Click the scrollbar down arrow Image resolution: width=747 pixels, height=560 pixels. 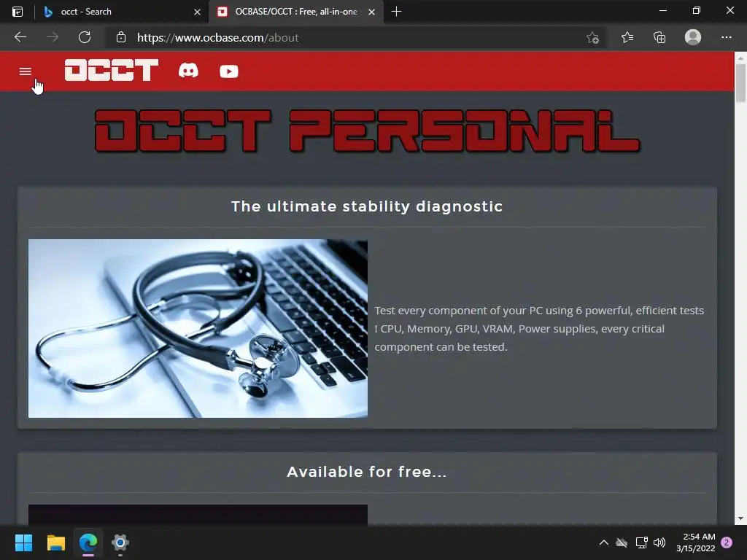740,518
